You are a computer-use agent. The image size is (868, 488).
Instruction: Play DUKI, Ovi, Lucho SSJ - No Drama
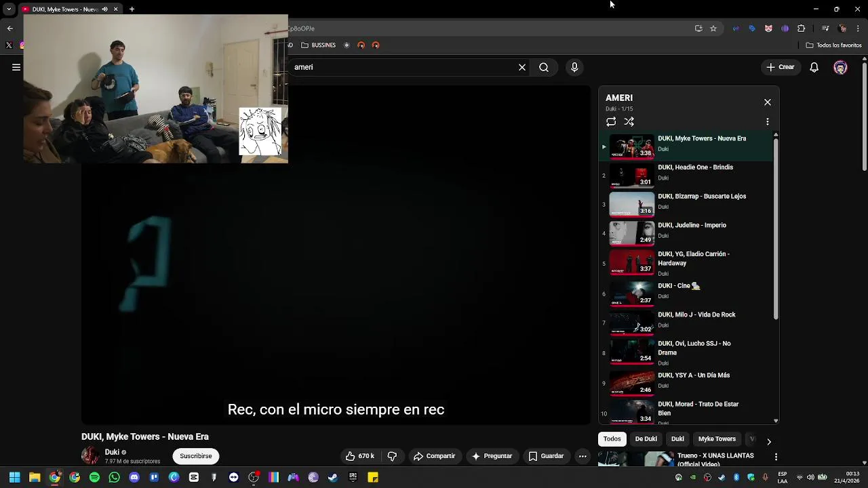tap(686, 352)
